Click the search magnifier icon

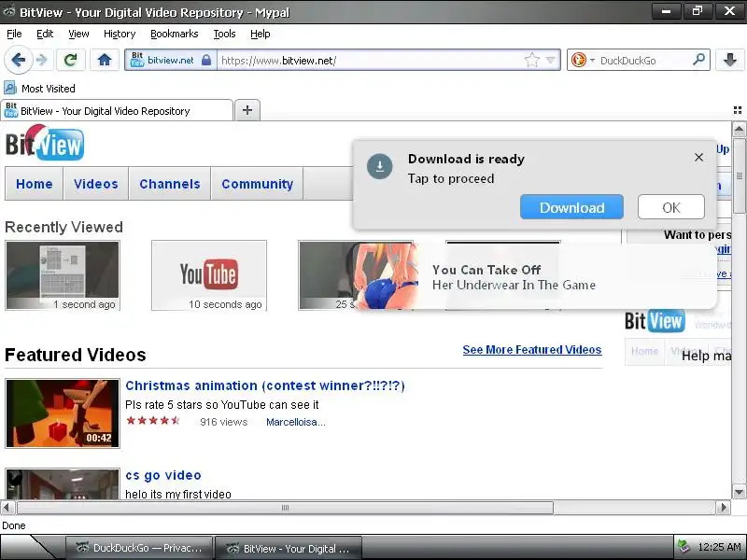pyautogui.click(x=698, y=60)
